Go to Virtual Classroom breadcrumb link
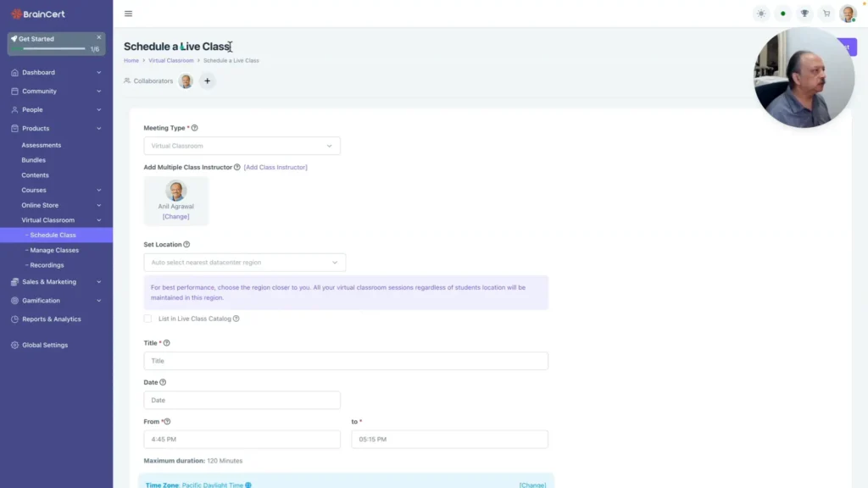The height and width of the screenshot is (488, 868). click(x=171, y=60)
